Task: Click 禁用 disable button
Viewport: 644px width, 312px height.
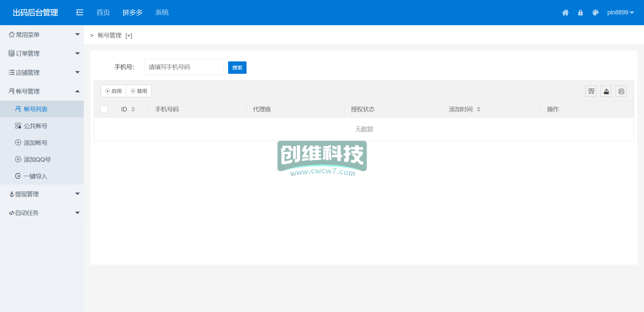Action: pos(139,91)
